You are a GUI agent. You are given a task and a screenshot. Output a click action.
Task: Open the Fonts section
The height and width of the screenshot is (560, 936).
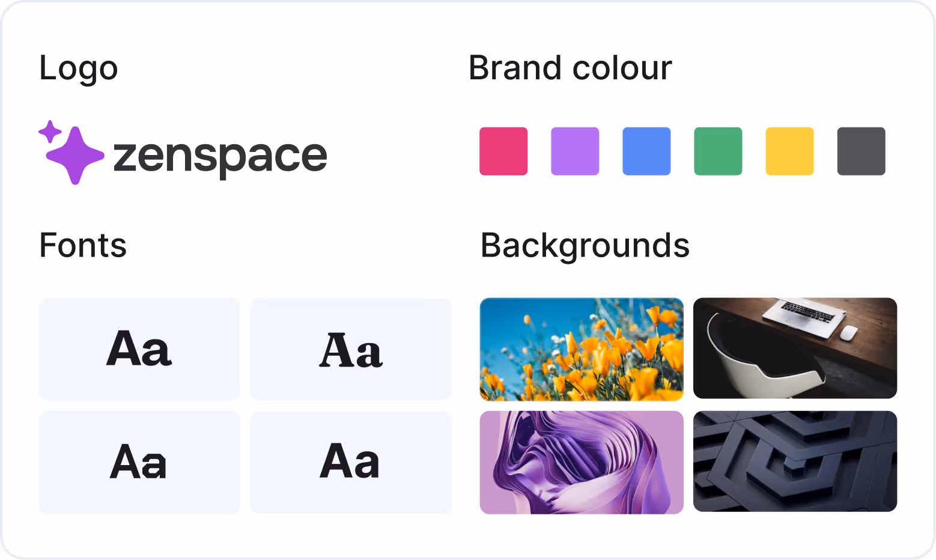pyautogui.click(x=82, y=246)
